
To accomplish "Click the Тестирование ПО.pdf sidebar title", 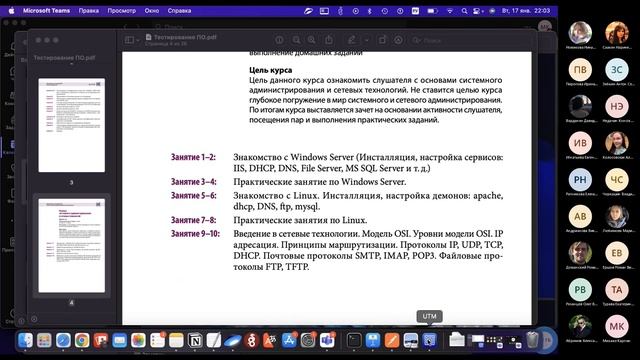I will (64, 58).
